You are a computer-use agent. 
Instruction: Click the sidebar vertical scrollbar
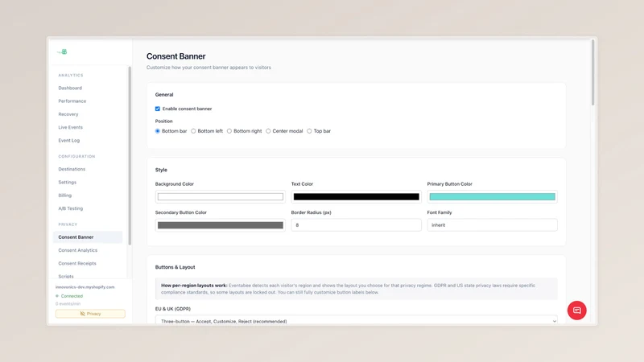[130, 156]
